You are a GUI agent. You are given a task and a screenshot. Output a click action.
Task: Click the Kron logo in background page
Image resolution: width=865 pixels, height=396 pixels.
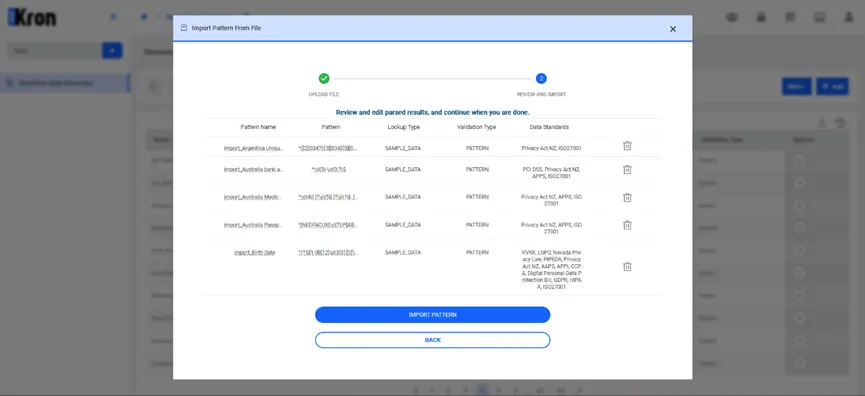tap(31, 18)
